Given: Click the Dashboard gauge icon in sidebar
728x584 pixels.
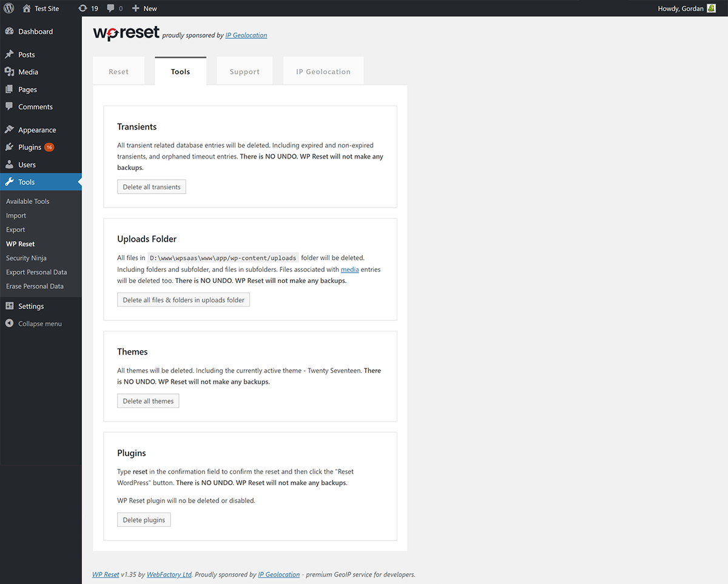Looking at the screenshot, I should click(x=9, y=32).
